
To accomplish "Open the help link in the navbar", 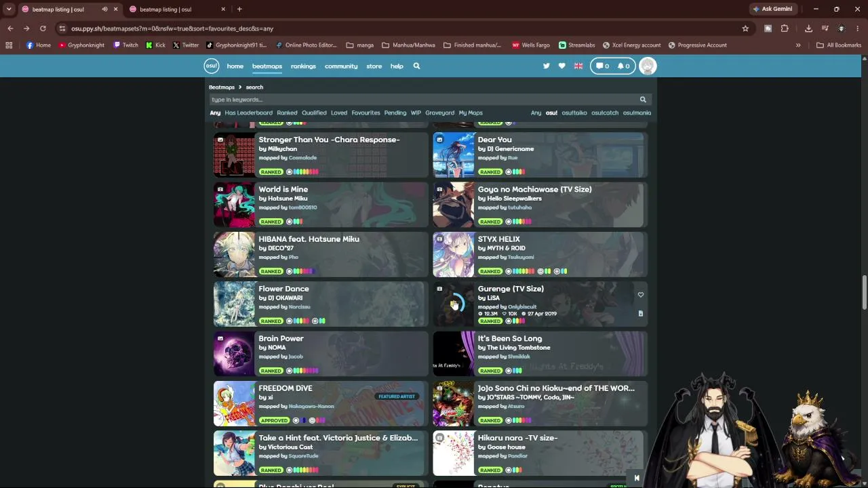I will pos(397,66).
